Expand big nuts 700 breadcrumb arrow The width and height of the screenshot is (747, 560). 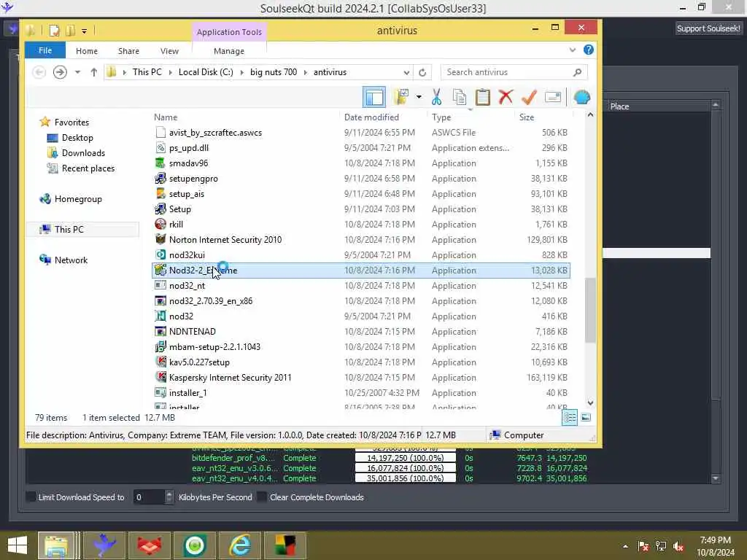pyautogui.click(x=305, y=72)
